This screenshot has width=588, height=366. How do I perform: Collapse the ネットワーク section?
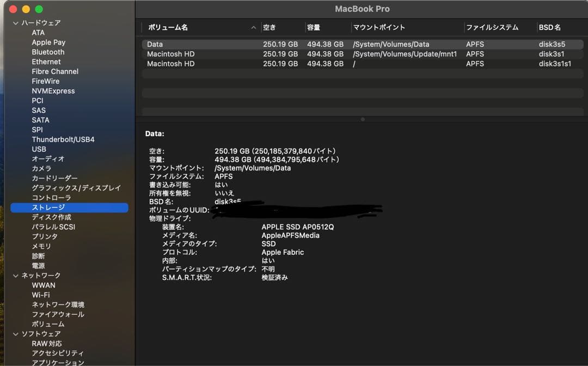click(15, 276)
